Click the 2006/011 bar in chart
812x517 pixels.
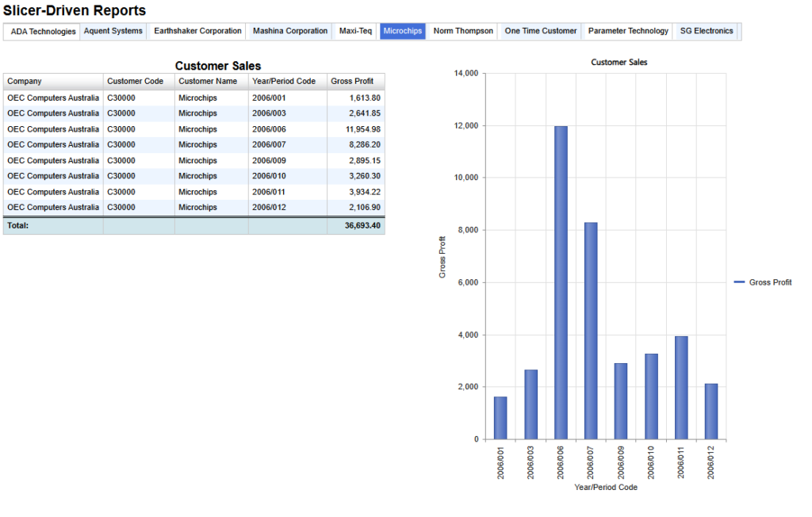681,388
